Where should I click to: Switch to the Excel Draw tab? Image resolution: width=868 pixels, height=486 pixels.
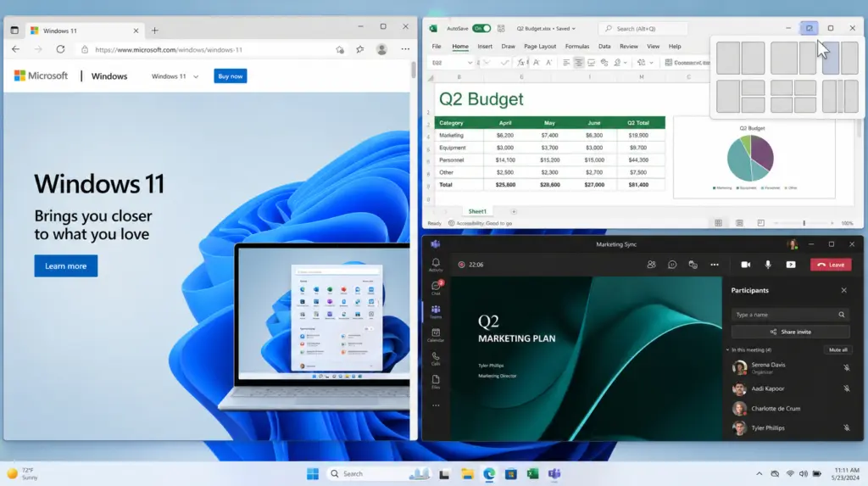(x=508, y=47)
